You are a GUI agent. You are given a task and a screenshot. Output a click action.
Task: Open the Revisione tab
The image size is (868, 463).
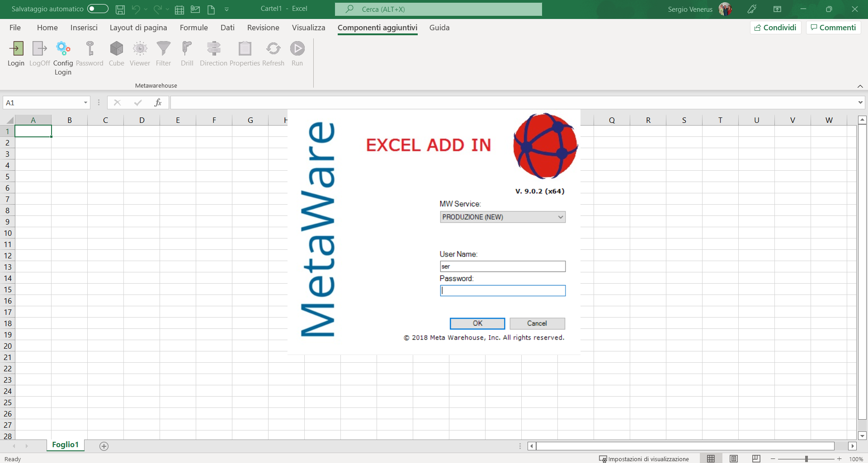point(263,28)
